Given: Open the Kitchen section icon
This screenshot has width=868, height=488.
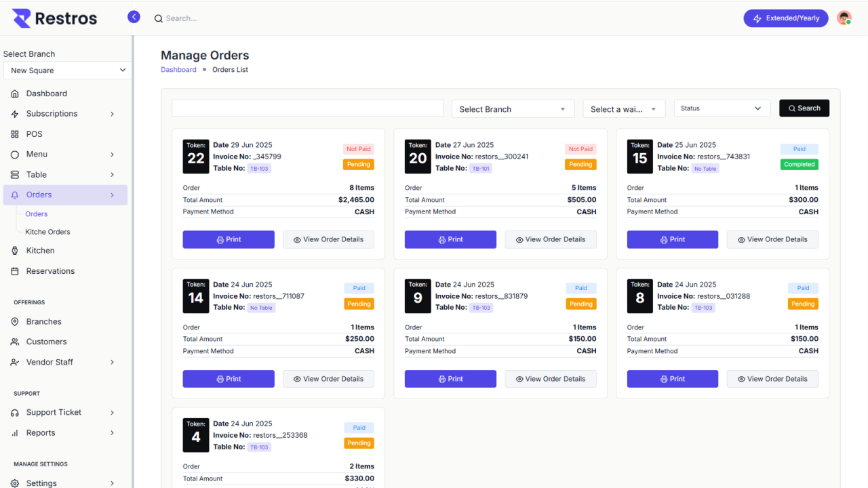Looking at the screenshot, I should click(x=15, y=250).
